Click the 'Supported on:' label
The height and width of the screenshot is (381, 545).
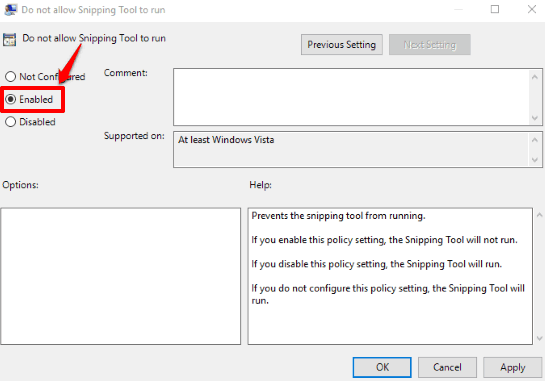click(x=134, y=136)
